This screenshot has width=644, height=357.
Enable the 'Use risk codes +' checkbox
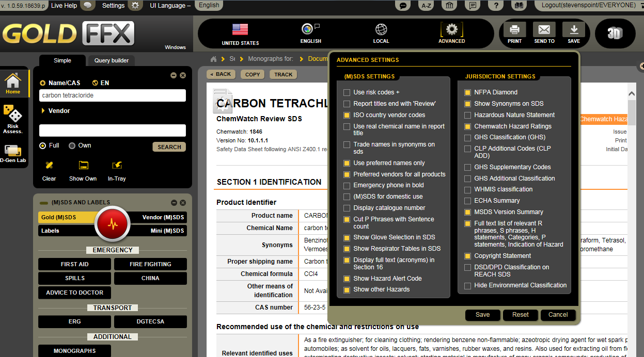coord(347,92)
